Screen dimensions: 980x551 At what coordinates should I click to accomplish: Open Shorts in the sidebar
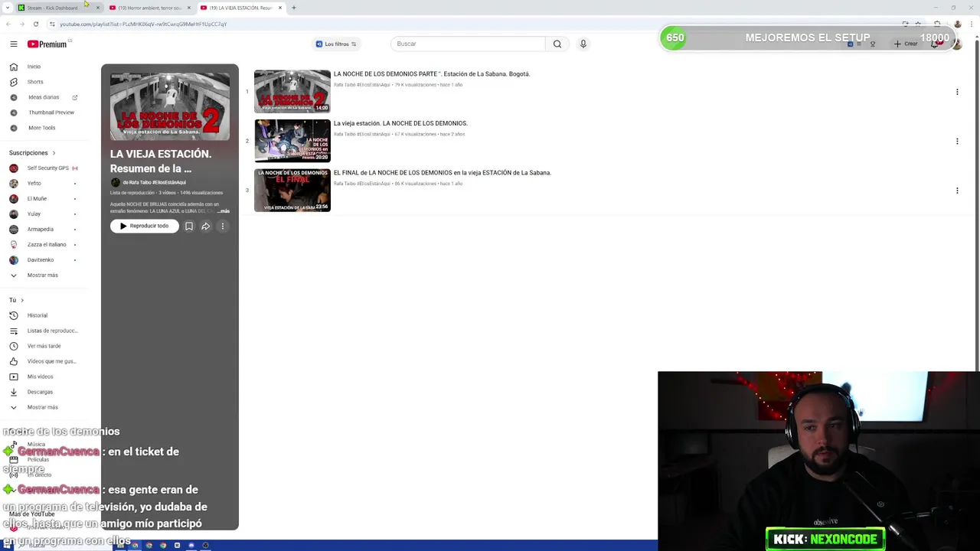click(x=35, y=82)
